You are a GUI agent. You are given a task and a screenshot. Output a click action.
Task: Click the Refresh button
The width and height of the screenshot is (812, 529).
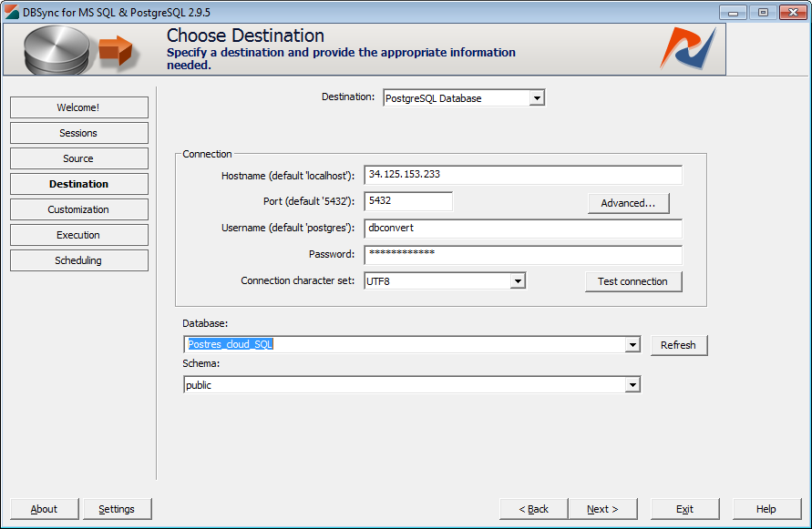click(678, 345)
